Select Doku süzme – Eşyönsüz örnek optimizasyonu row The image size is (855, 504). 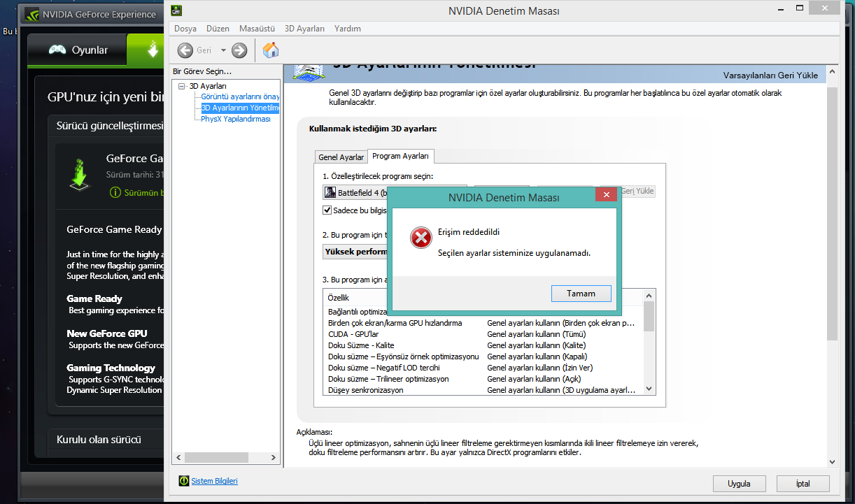click(482, 357)
